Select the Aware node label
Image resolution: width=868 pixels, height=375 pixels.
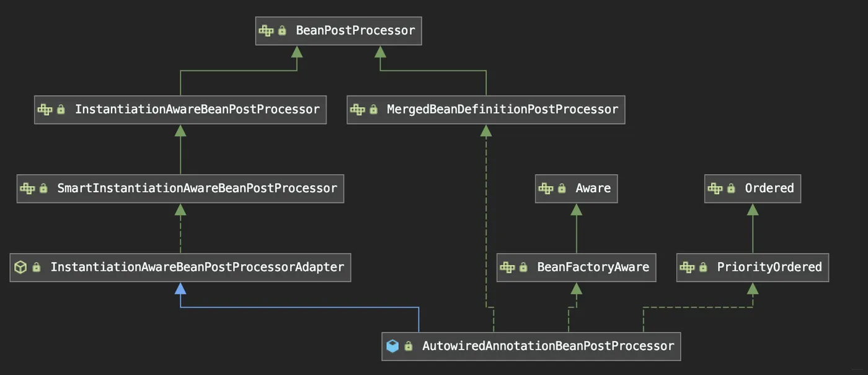tap(593, 188)
